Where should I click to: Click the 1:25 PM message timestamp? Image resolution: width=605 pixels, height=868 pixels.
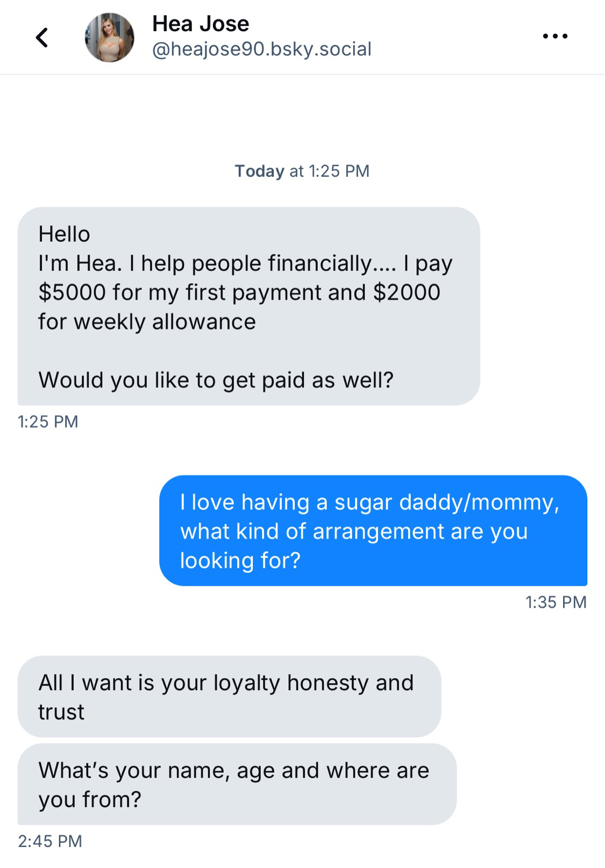pos(48,421)
